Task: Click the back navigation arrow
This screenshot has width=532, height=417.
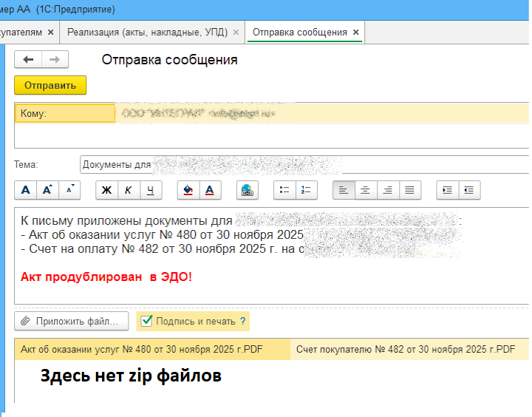Action: click(x=28, y=60)
